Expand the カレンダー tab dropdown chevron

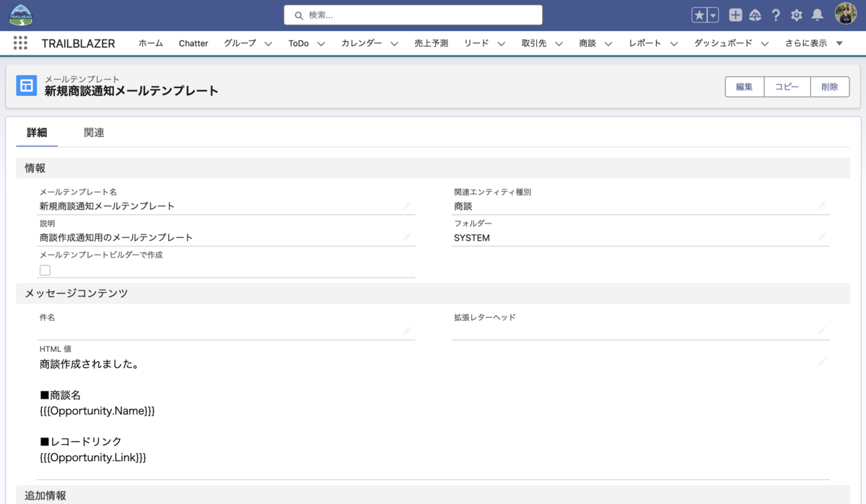(395, 44)
